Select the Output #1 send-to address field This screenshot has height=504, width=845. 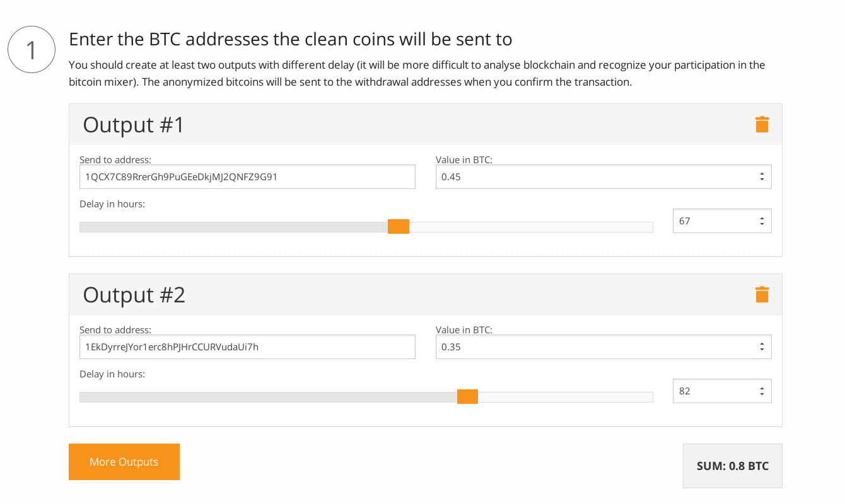(x=247, y=176)
